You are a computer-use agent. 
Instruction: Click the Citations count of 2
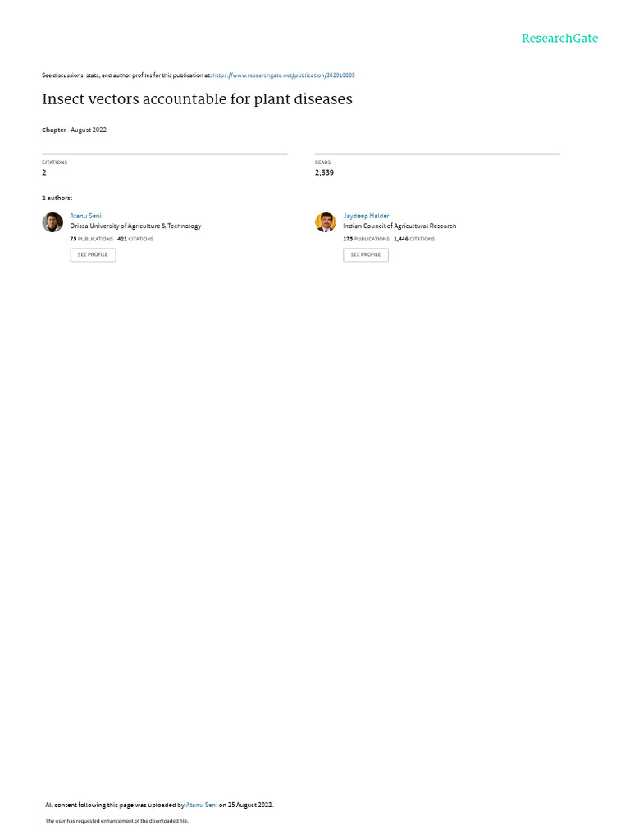click(x=44, y=172)
